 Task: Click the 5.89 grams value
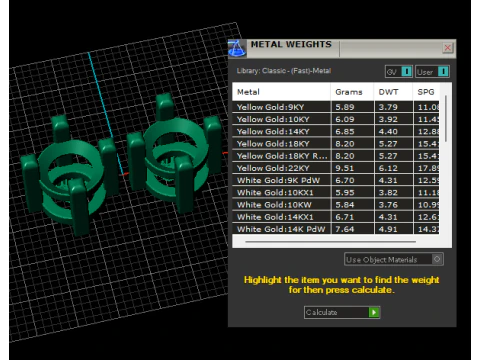[345, 107]
